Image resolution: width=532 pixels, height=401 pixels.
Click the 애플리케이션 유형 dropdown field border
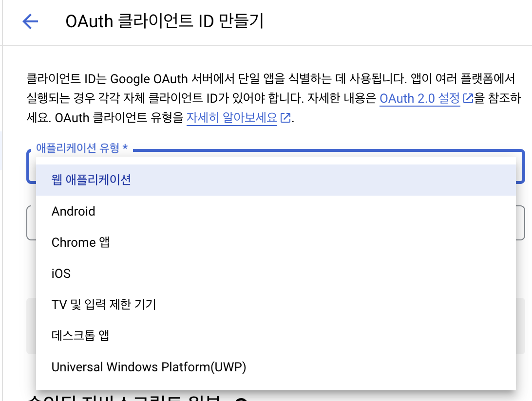(521, 166)
